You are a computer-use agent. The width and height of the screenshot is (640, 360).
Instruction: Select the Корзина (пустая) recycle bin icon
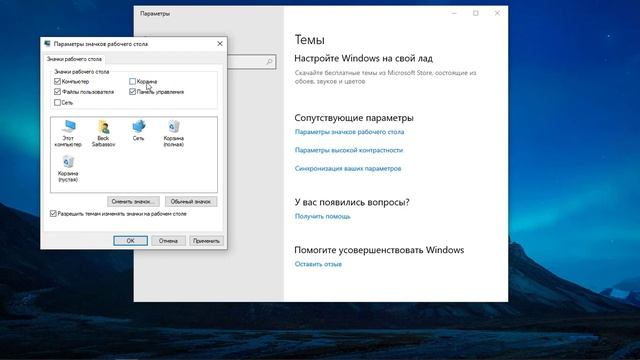(68, 169)
